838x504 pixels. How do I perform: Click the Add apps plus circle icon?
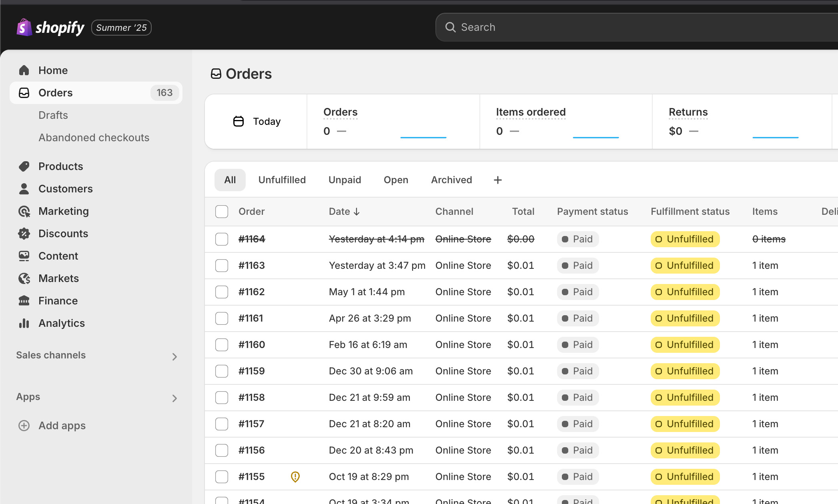click(x=24, y=426)
